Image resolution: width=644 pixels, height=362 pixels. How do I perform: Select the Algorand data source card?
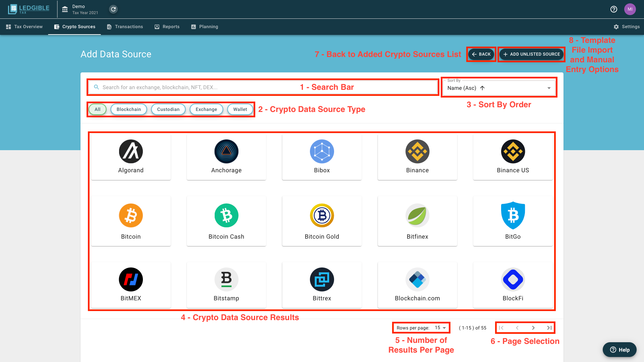(131, 157)
